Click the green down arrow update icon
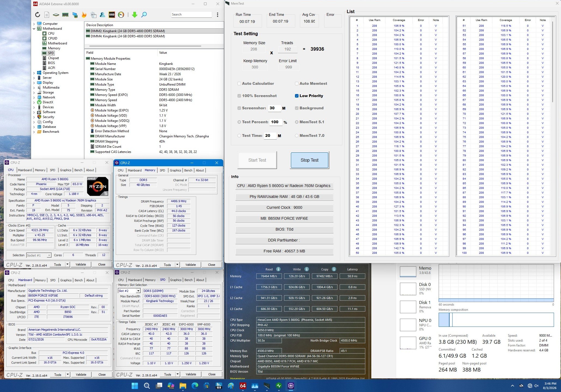Viewport: 561px width, 392px height. point(135,15)
